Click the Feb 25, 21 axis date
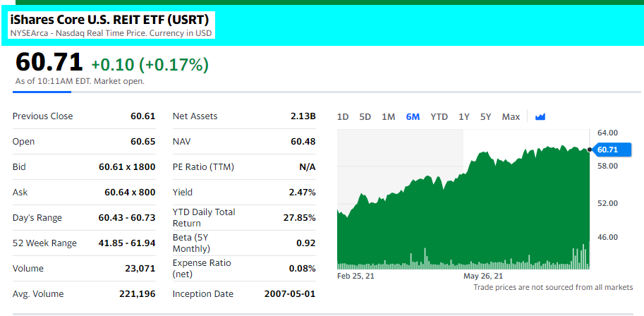This screenshot has width=644, height=316. pos(356,276)
